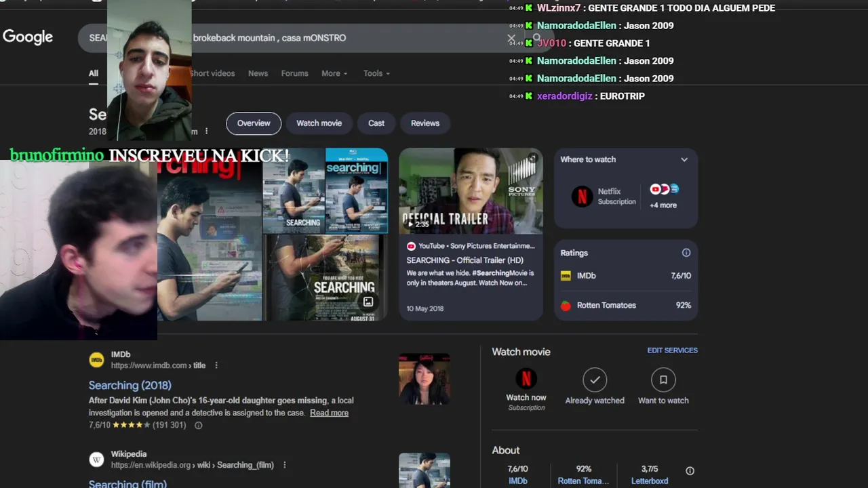Open Ratings info icon
Viewport: 868px width, 488px height.
click(686, 253)
